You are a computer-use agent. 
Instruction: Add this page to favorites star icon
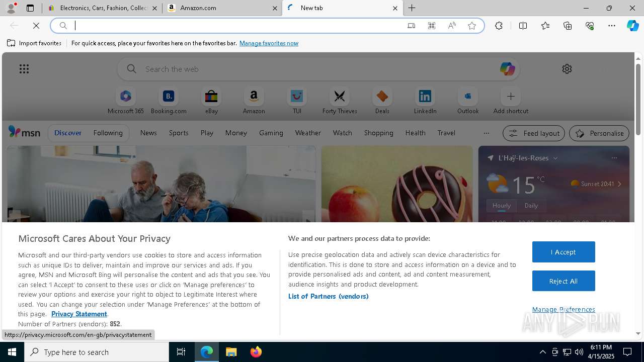pos(472,26)
